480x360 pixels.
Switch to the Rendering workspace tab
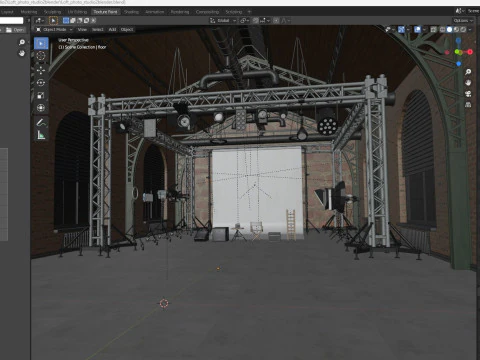[180, 12]
